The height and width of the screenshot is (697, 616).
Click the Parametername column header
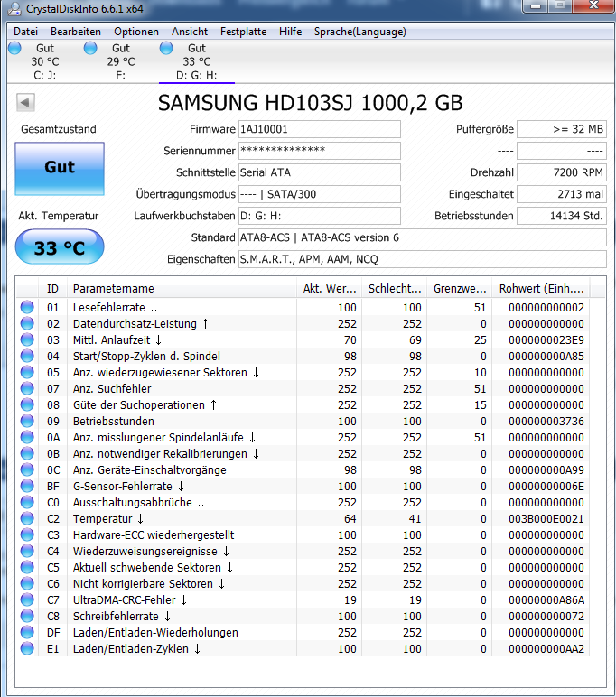[x=182, y=289]
